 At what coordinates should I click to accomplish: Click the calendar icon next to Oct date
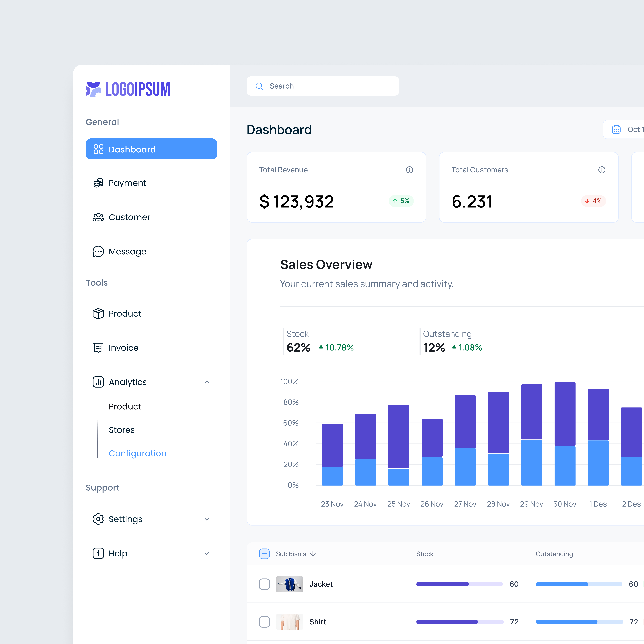616,129
